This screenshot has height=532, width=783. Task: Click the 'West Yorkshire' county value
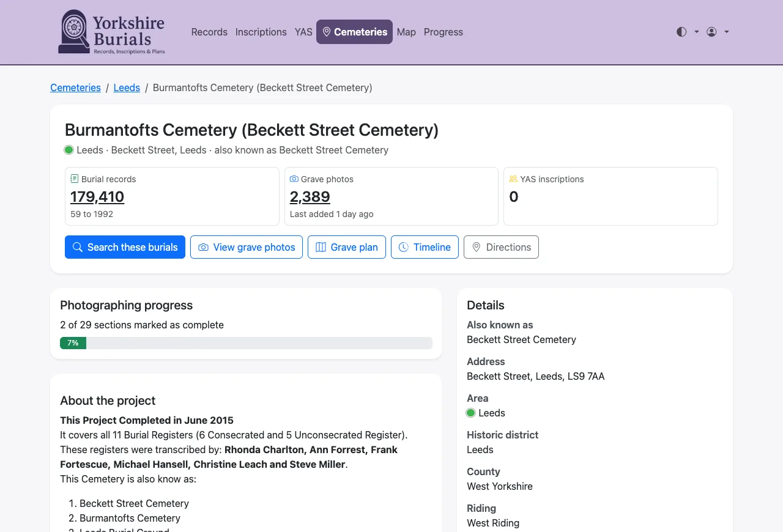[500, 486]
